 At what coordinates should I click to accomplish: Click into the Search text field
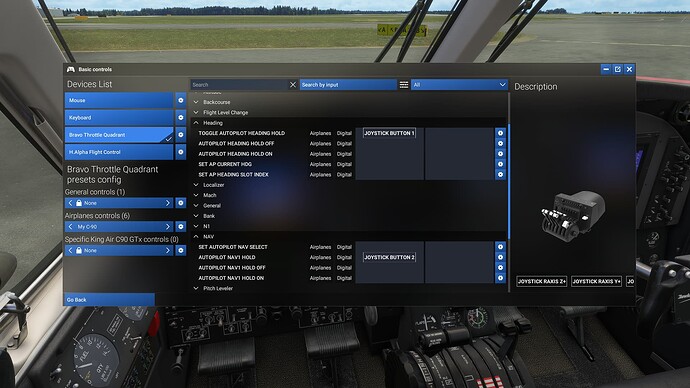pyautogui.click(x=239, y=84)
